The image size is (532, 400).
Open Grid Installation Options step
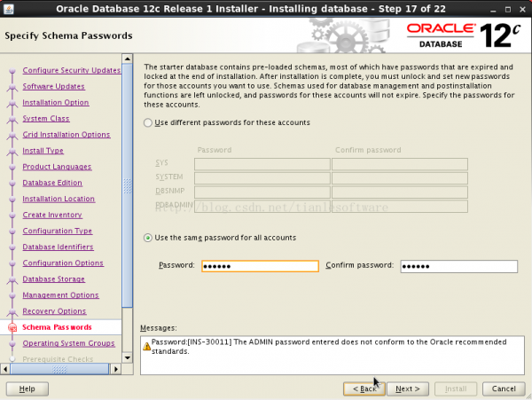pos(66,134)
